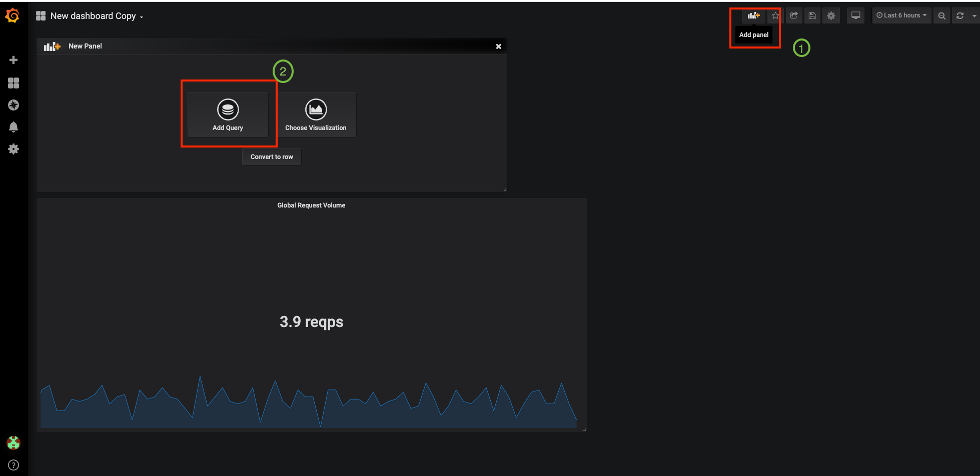Click the zoom out time range magnifier

(941, 15)
